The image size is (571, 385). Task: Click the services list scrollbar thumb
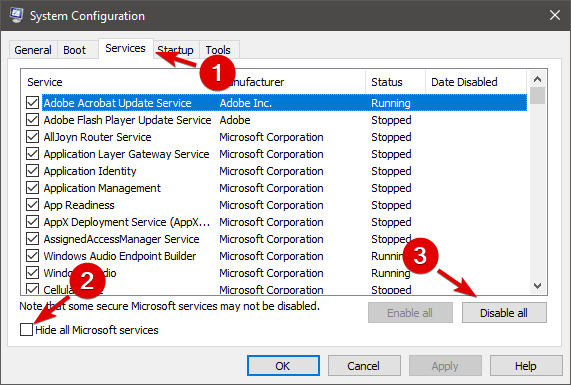(x=537, y=95)
